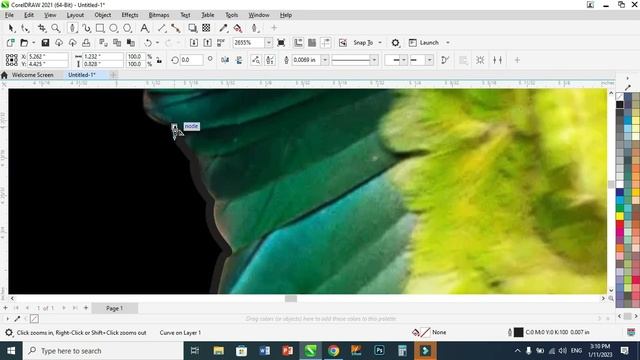Click the Launch button

click(424, 42)
